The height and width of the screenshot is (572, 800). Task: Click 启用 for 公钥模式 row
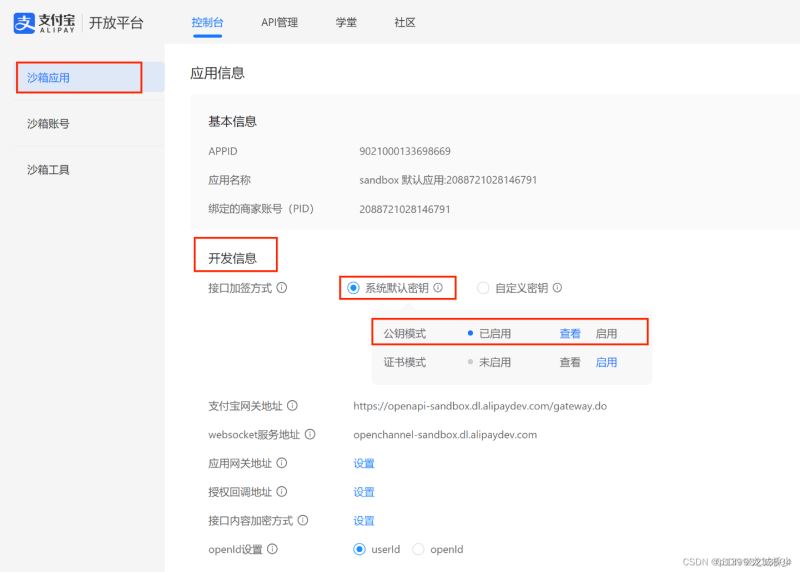[606, 334]
